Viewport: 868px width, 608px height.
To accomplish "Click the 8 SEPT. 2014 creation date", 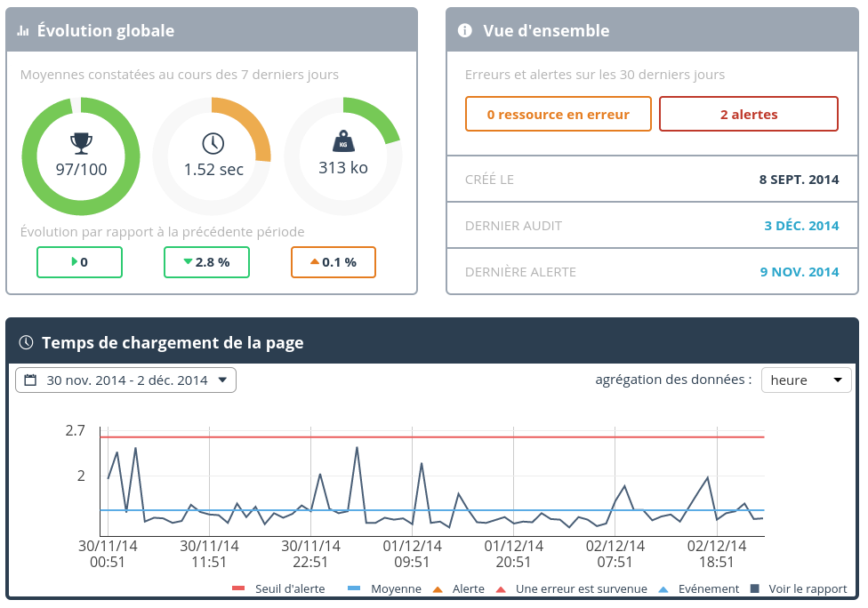I will point(799,180).
